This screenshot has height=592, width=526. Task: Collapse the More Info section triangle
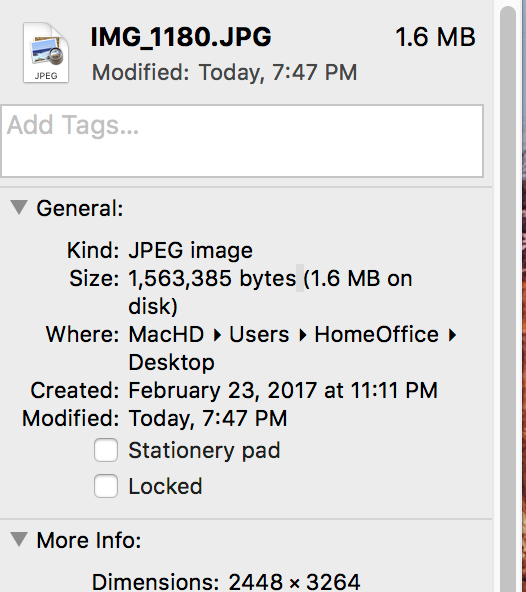click(19, 540)
